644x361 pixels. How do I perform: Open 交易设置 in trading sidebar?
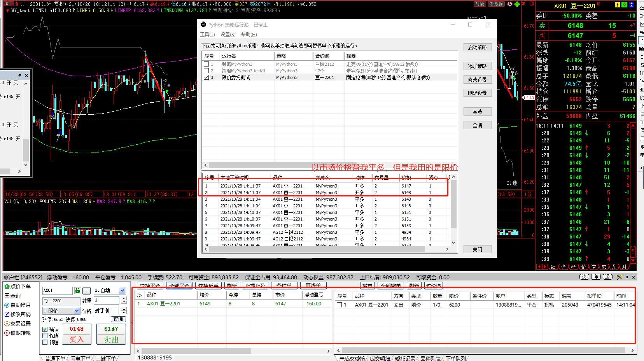[17, 324]
